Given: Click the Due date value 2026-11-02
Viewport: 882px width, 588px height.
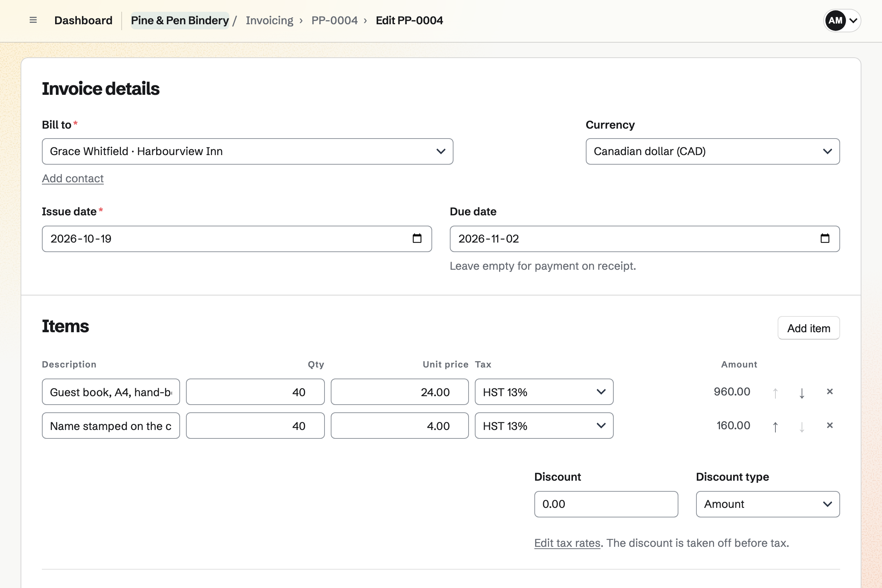Looking at the screenshot, I should 489,239.
